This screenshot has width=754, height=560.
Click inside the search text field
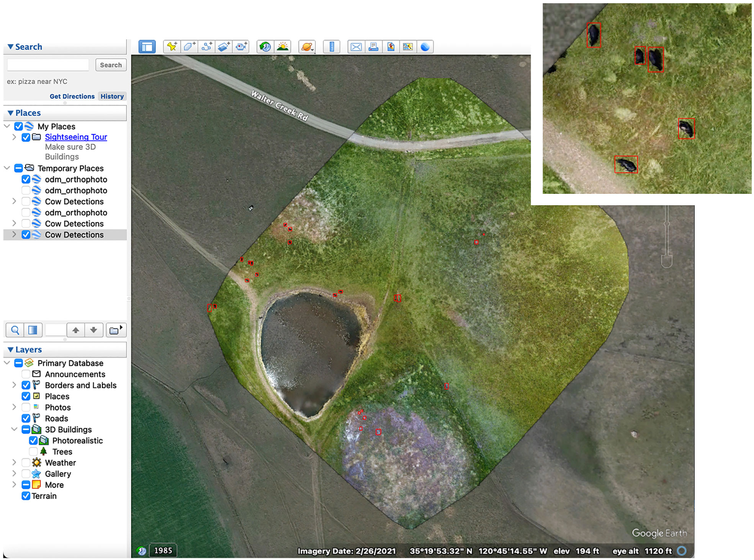(48, 65)
